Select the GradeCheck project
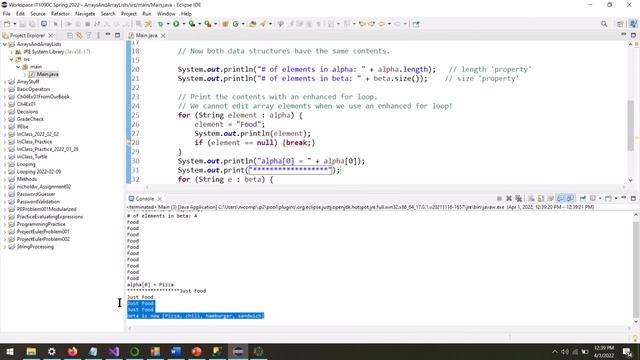This screenshot has height=360, width=640. click(30, 119)
